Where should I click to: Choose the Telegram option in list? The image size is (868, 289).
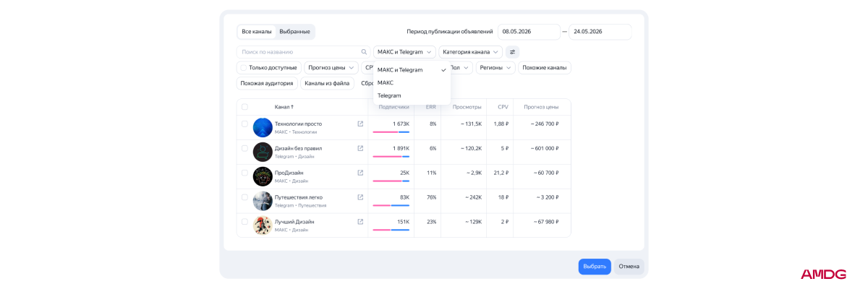click(x=412, y=96)
